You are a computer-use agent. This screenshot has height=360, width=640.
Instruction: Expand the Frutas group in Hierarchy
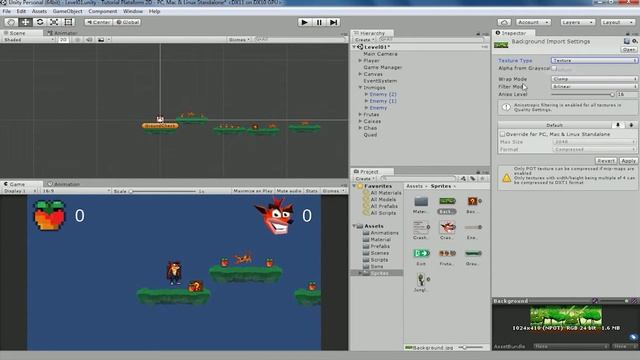360,115
